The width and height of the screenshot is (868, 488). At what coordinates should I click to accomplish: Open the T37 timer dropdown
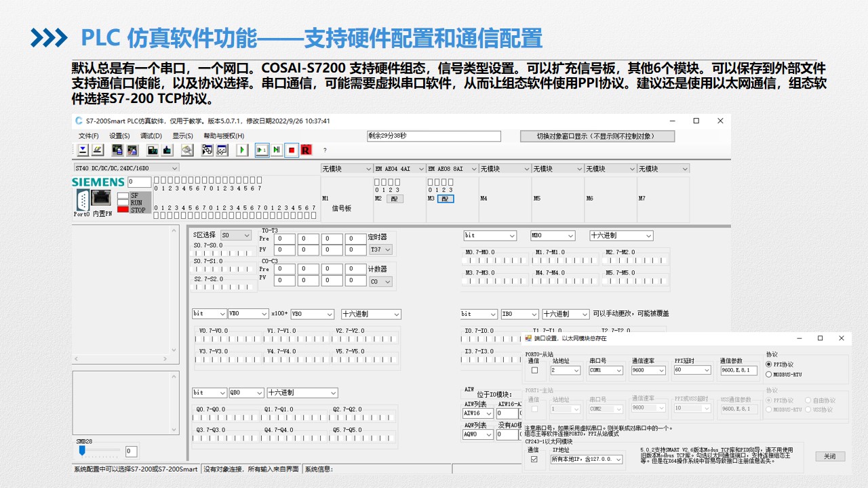pyautogui.click(x=380, y=249)
